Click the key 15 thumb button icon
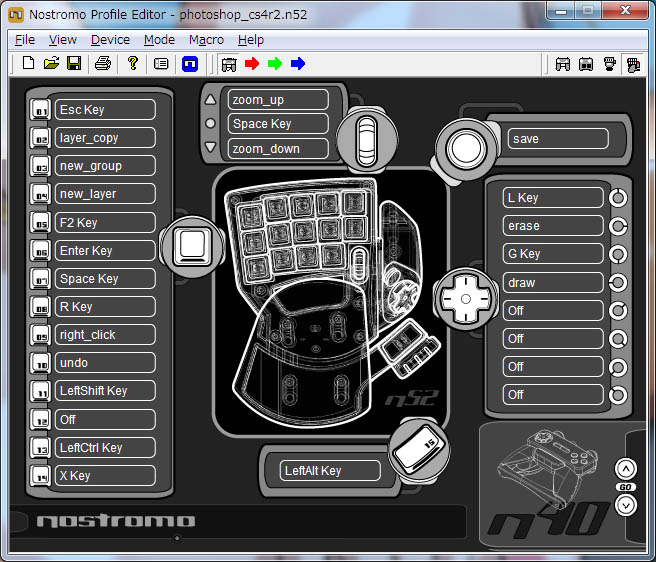Screen dimensions: 656x562 [x=419, y=451]
